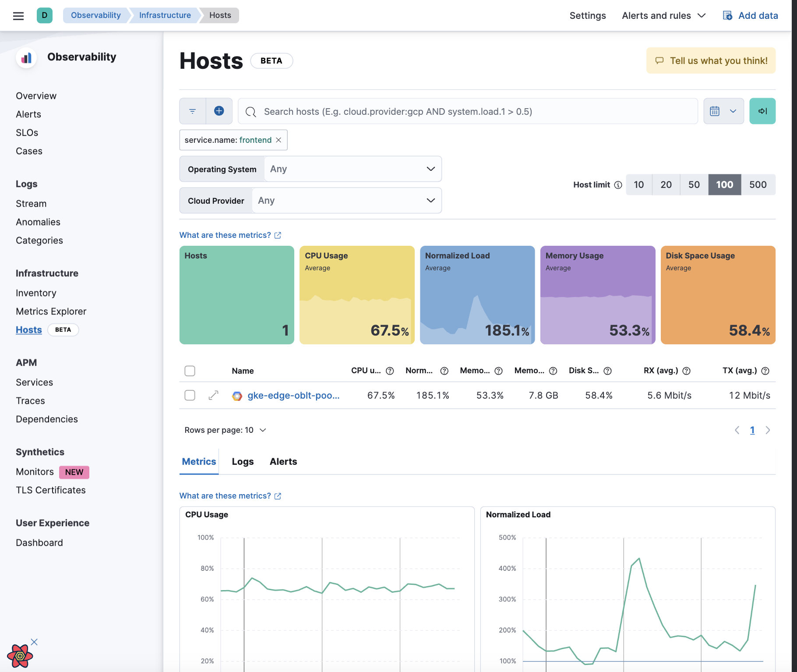Remove the service.name frontend filter
The width and height of the screenshot is (797, 672).
[x=279, y=140]
